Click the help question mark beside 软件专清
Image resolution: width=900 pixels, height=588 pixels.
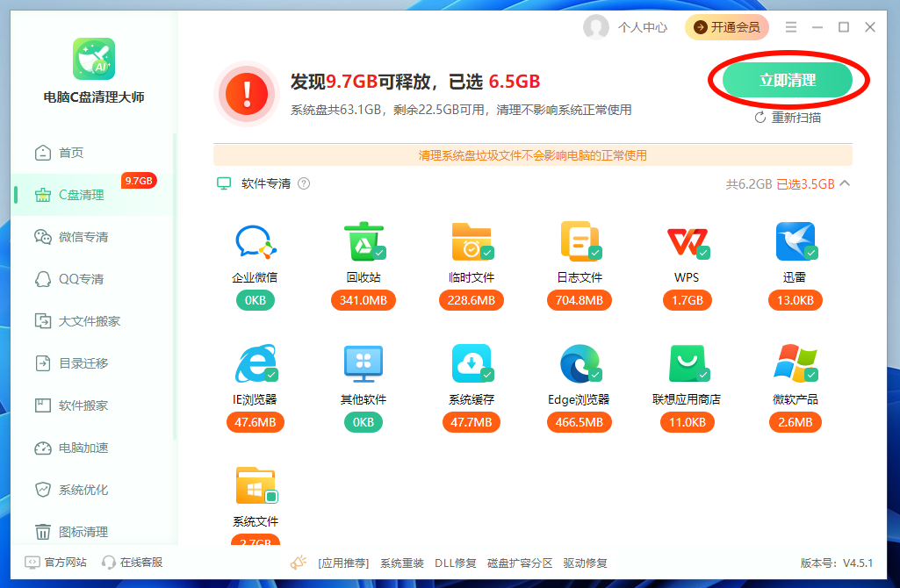pyautogui.click(x=304, y=183)
